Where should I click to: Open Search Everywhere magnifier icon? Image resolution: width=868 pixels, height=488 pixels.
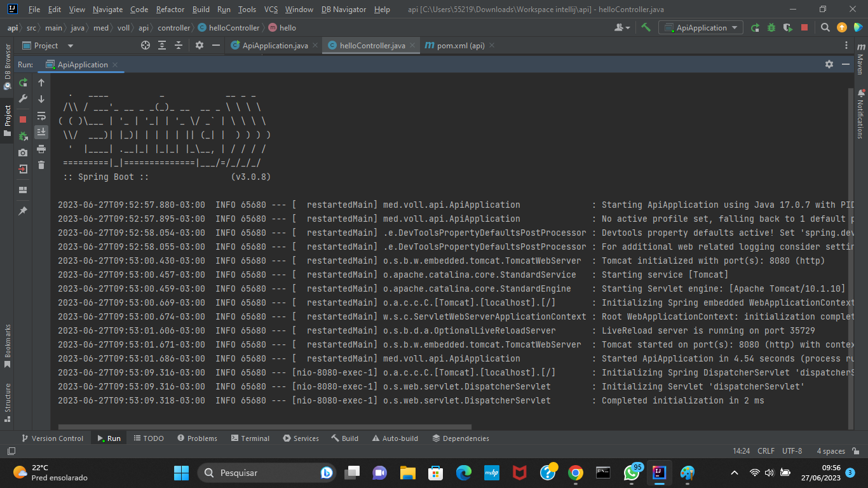point(825,27)
